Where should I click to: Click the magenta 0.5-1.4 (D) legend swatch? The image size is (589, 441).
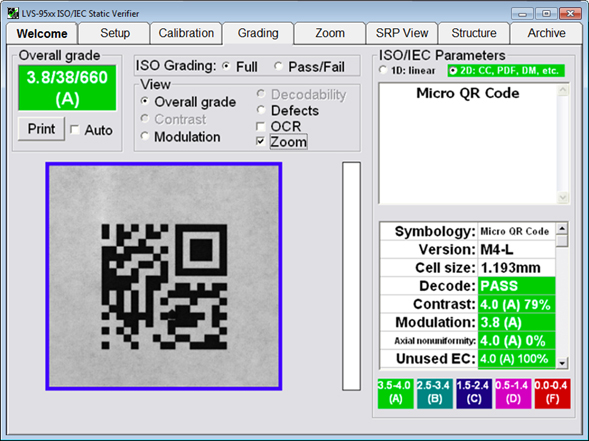tap(513, 394)
